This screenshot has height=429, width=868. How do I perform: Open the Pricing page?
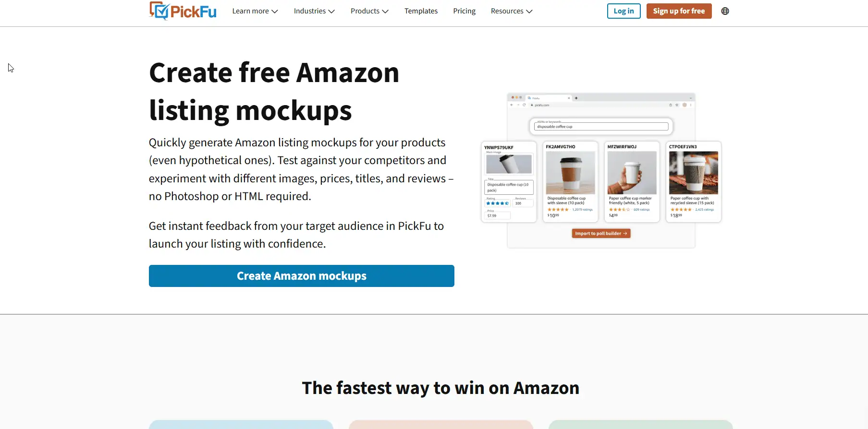[x=464, y=11]
